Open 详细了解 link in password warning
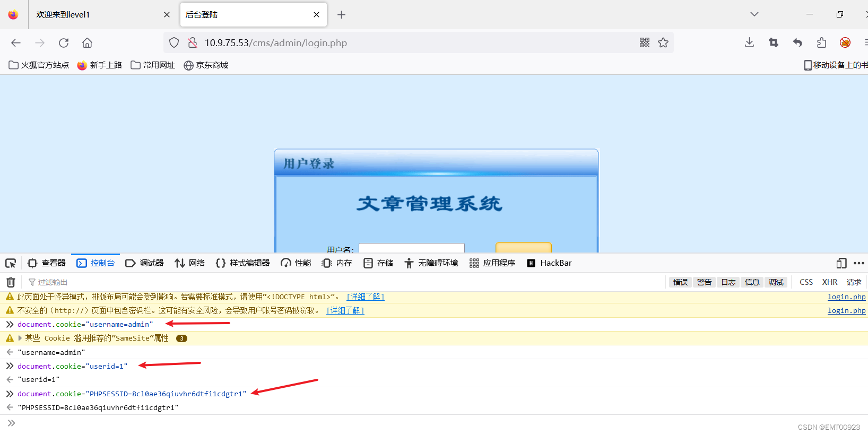The height and width of the screenshot is (435, 868). tap(345, 311)
